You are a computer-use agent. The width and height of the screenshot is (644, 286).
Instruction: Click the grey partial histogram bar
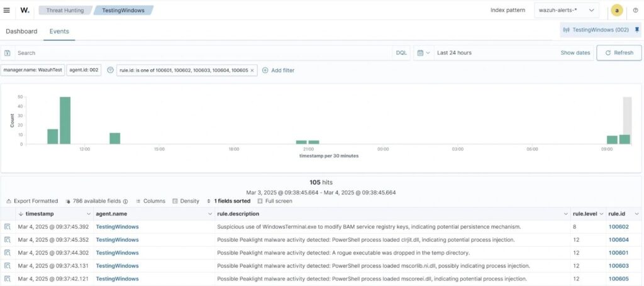point(627,116)
